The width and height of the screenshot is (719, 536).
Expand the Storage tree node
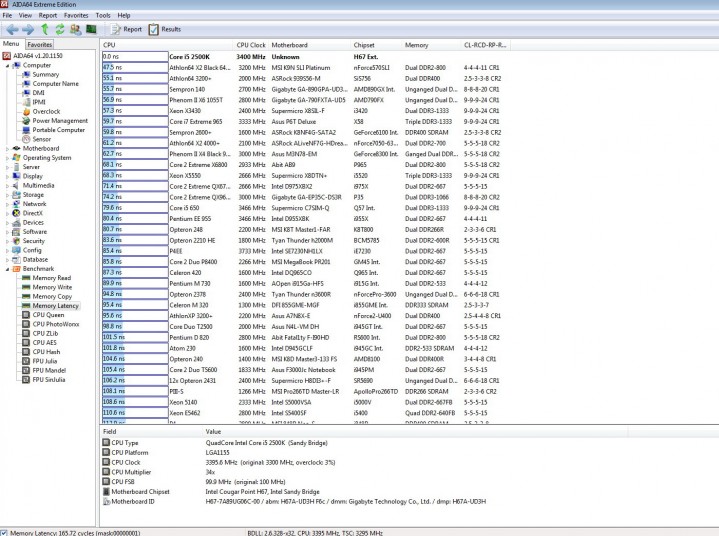(7, 195)
